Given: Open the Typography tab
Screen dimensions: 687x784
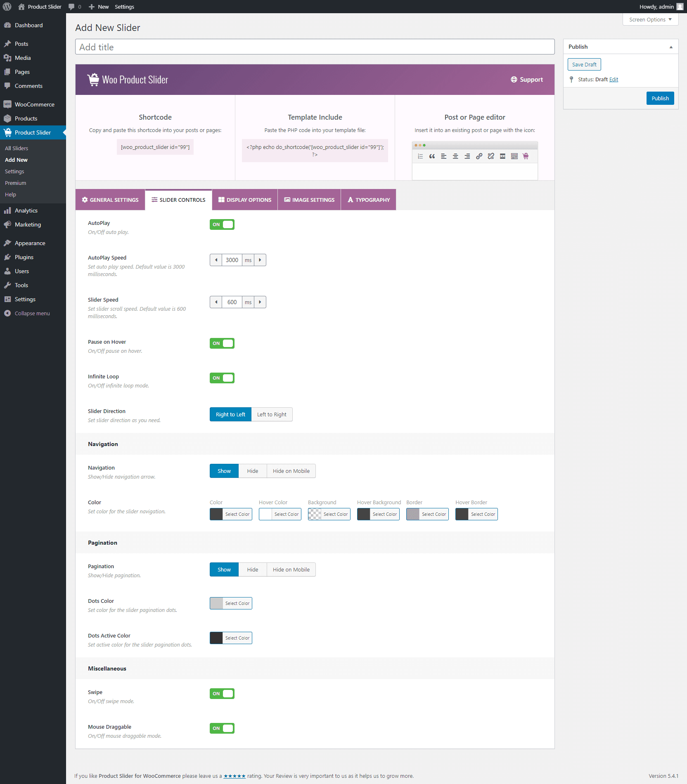Looking at the screenshot, I should click(368, 200).
